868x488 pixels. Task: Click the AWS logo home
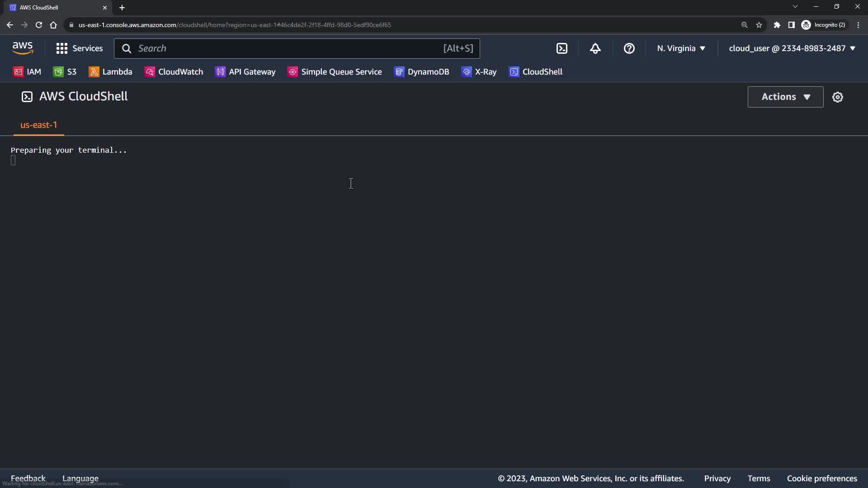pyautogui.click(x=23, y=48)
